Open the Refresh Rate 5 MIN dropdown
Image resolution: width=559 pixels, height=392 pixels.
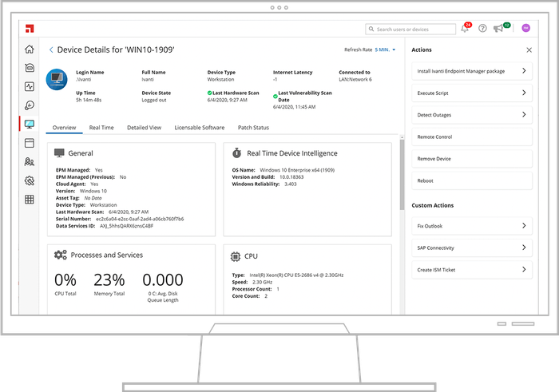click(x=381, y=49)
